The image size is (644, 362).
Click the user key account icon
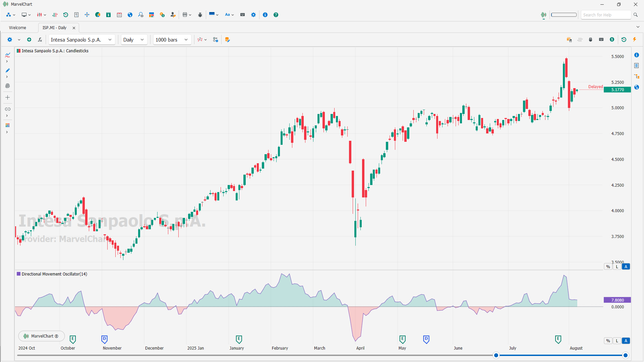(x=173, y=15)
